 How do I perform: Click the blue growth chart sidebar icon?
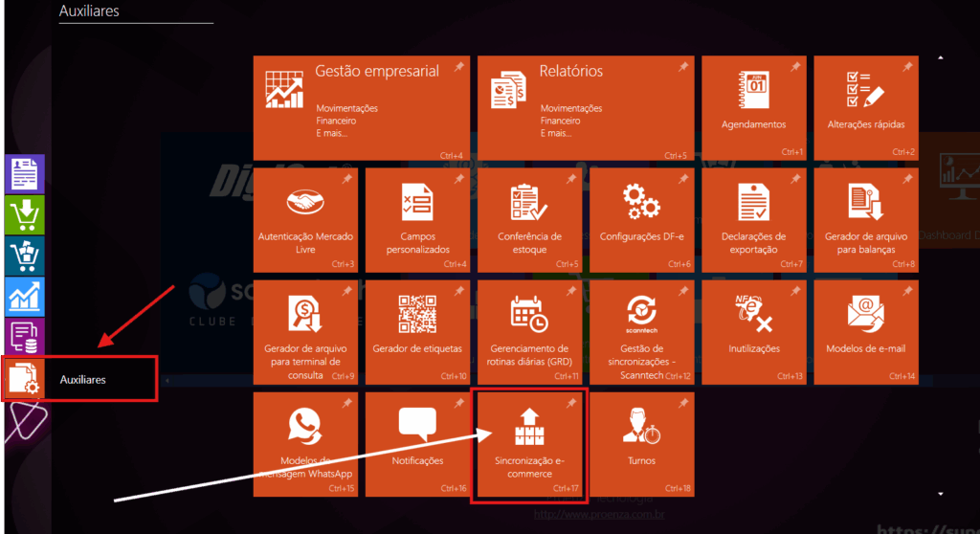point(25,296)
